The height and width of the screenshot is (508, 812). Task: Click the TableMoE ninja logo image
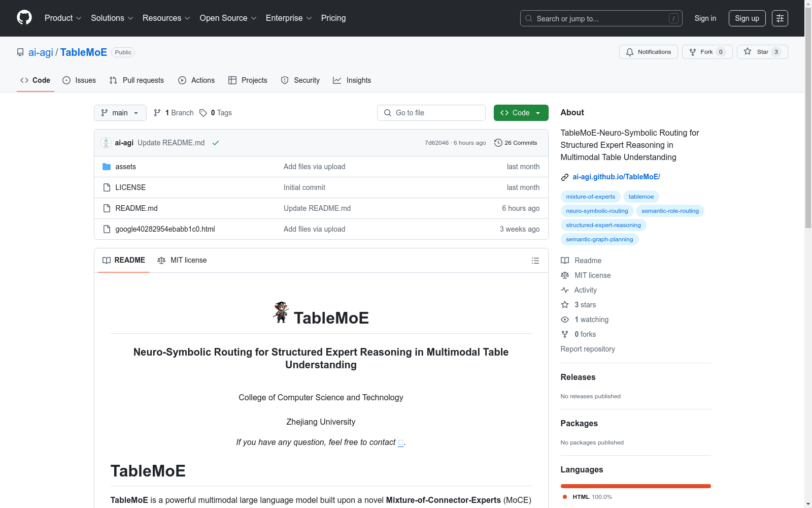tap(281, 312)
